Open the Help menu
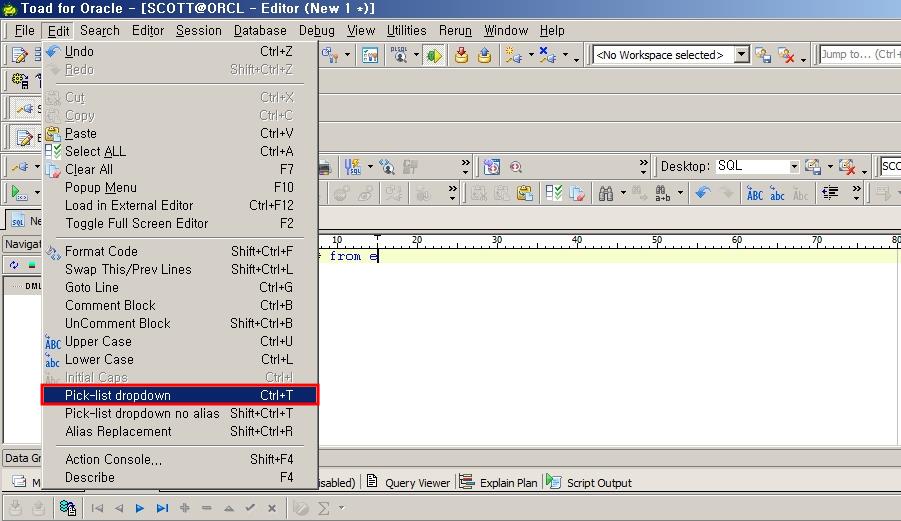The image size is (901, 521). 552,30
